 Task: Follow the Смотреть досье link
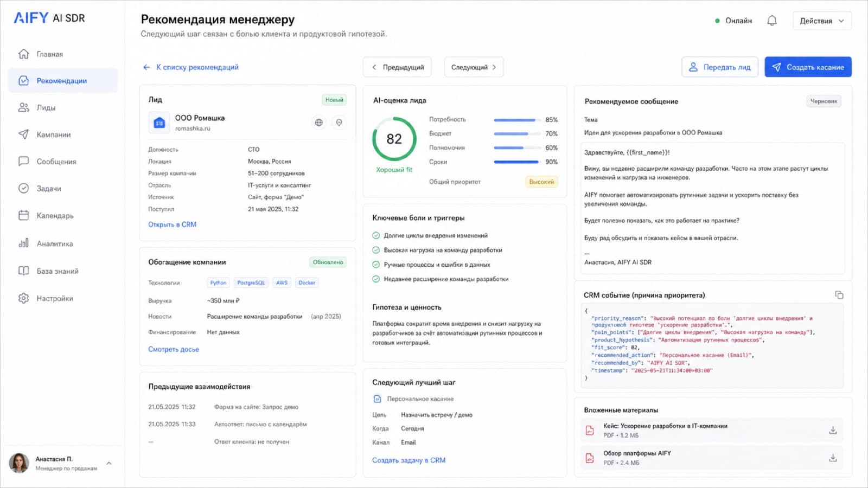(174, 349)
